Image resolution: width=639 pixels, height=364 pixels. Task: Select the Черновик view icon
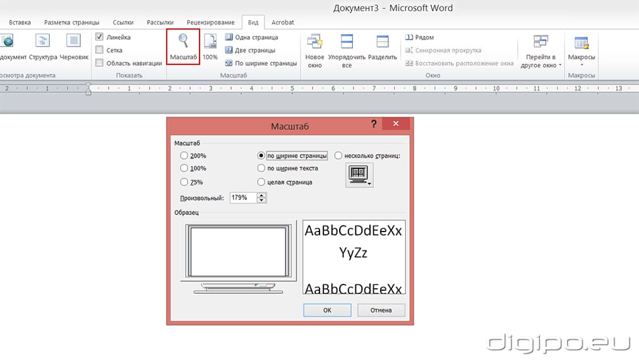[x=74, y=42]
